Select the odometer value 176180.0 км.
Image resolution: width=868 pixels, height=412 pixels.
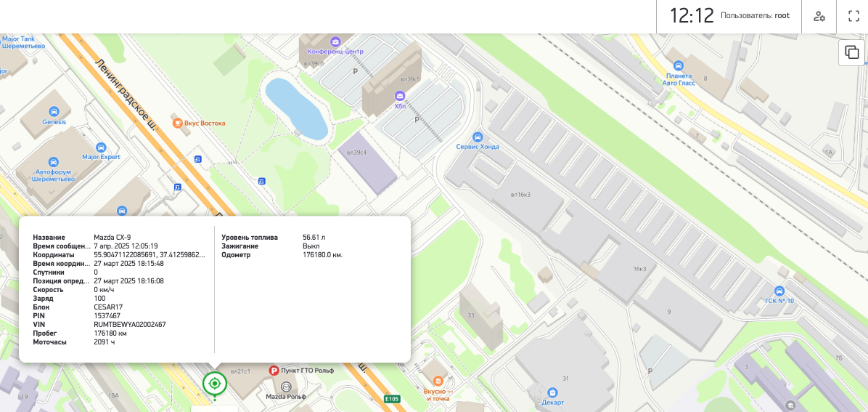pyautogui.click(x=323, y=255)
